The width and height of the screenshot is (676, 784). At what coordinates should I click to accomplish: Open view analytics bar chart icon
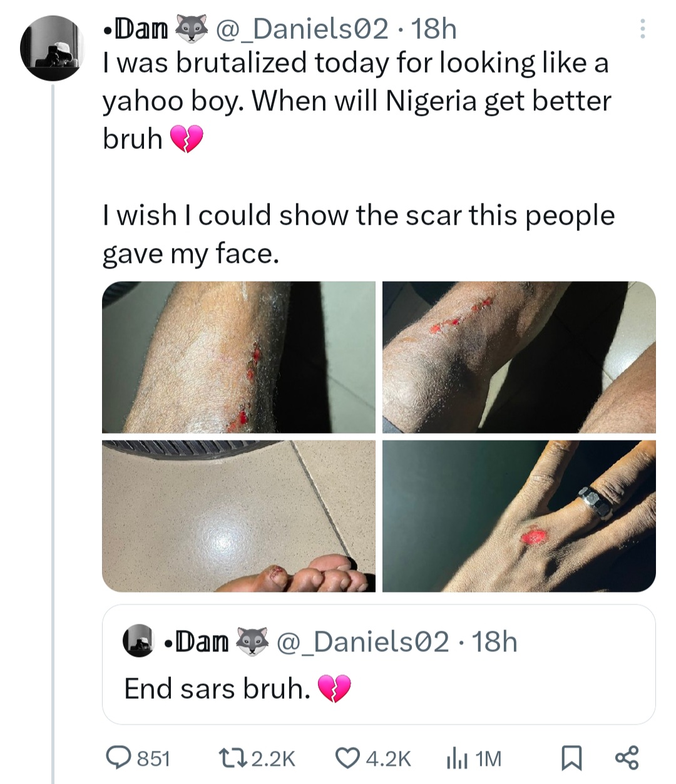(456, 759)
